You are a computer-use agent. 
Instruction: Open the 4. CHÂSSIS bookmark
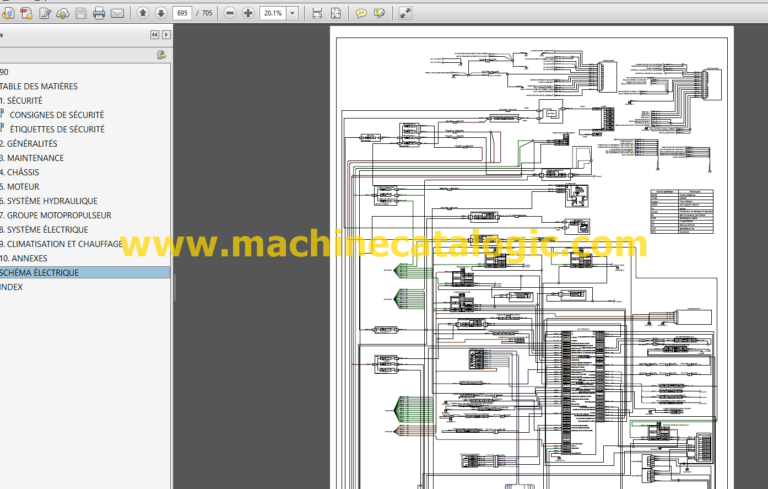pos(20,172)
